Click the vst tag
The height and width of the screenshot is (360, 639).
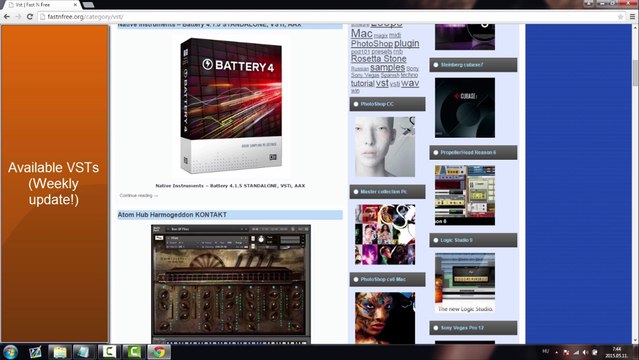[x=382, y=83]
